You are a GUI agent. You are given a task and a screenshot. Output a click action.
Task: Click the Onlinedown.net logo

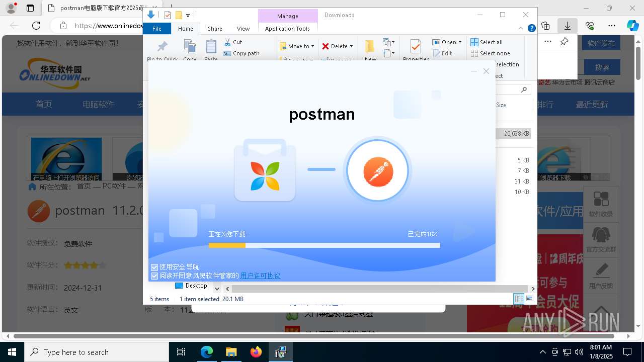pyautogui.click(x=54, y=73)
